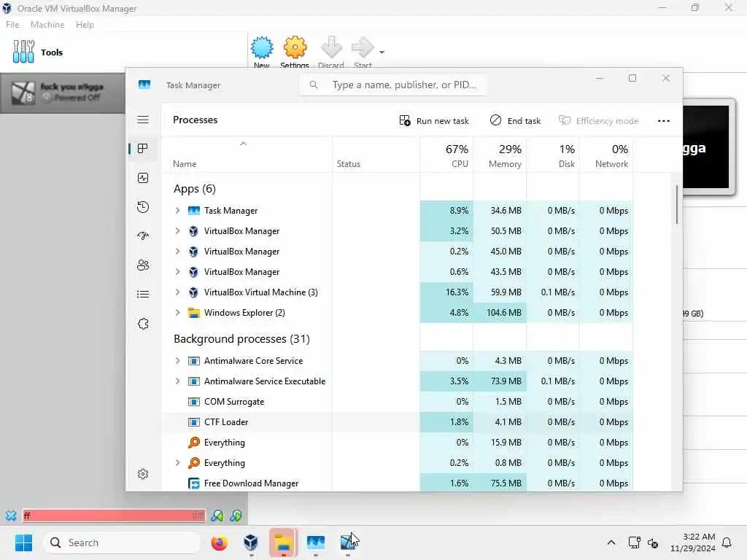Select Tools item in VirtualBox Manager
Screen dimensions: 747x560
124,52
